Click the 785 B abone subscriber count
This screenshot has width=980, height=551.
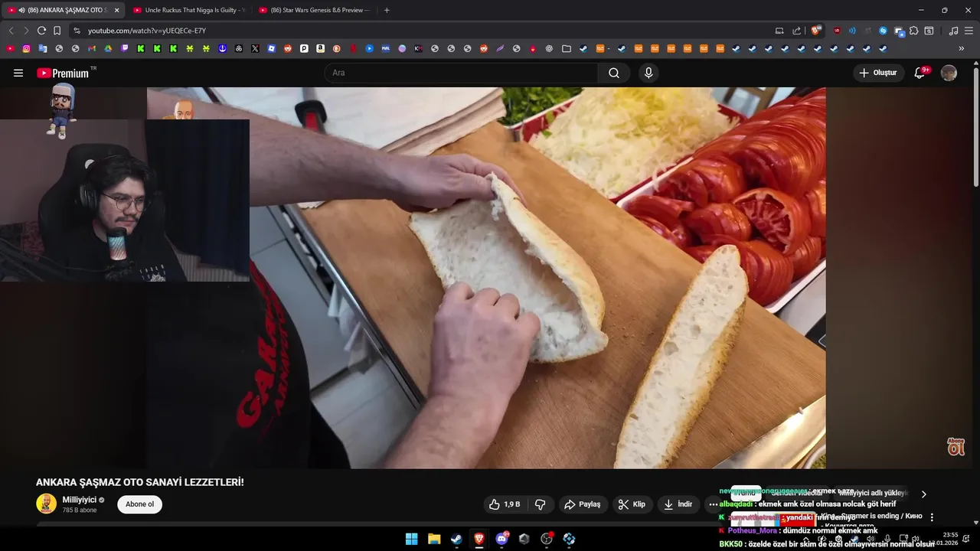tap(80, 510)
